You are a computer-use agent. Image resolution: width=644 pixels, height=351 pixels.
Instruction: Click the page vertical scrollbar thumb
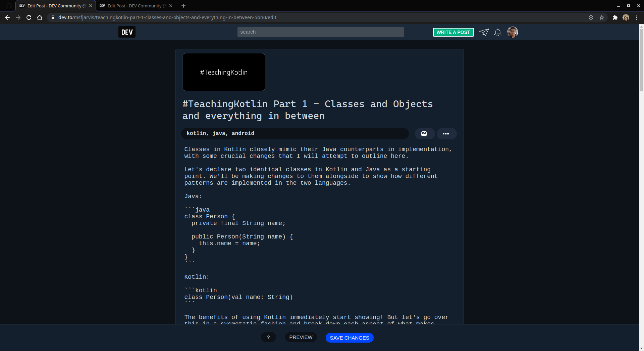click(641, 60)
